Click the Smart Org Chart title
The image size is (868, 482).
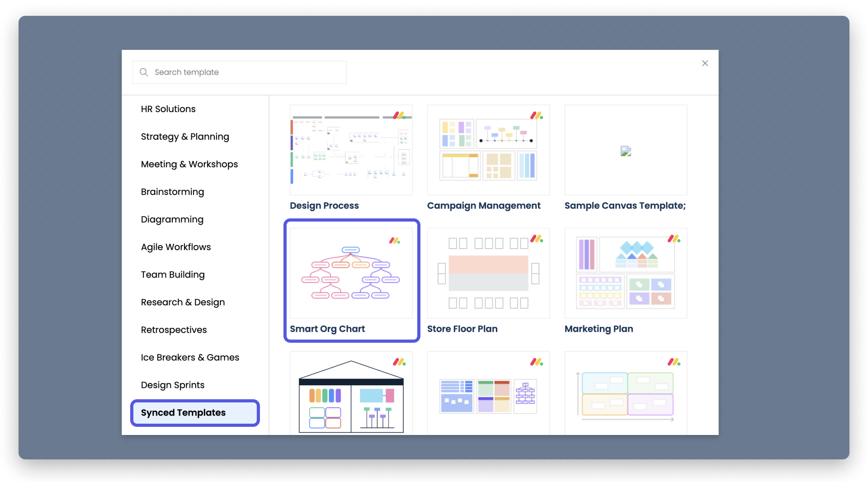click(x=327, y=329)
